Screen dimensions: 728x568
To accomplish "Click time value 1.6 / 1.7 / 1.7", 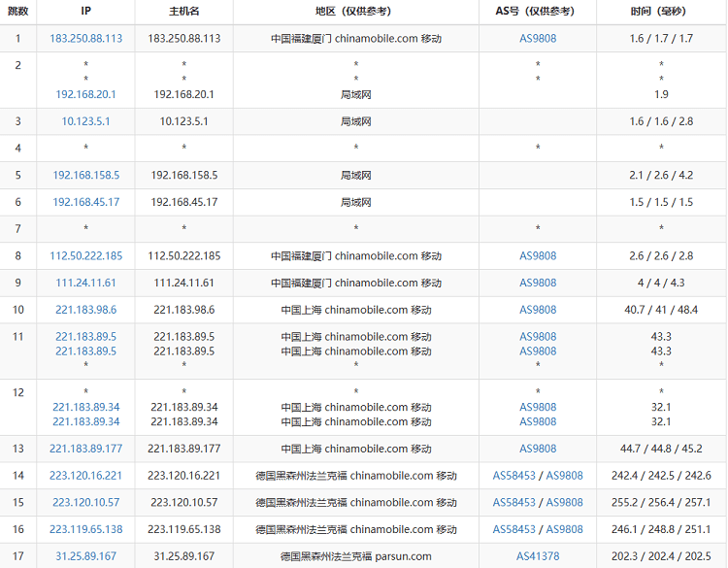I will pos(661,39).
